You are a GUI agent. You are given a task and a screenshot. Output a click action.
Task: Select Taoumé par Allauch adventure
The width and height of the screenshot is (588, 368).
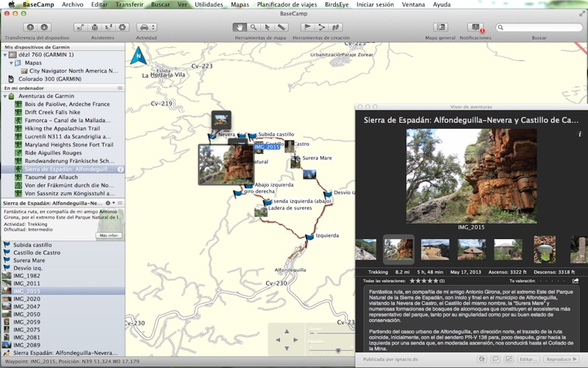click(51, 177)
